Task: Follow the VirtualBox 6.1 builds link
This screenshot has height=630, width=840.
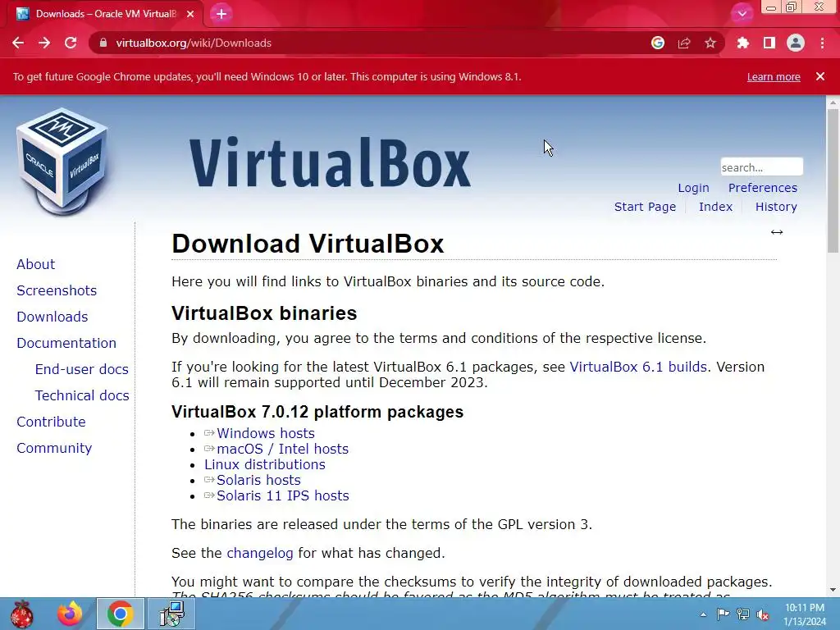Action: pos(638,367)
